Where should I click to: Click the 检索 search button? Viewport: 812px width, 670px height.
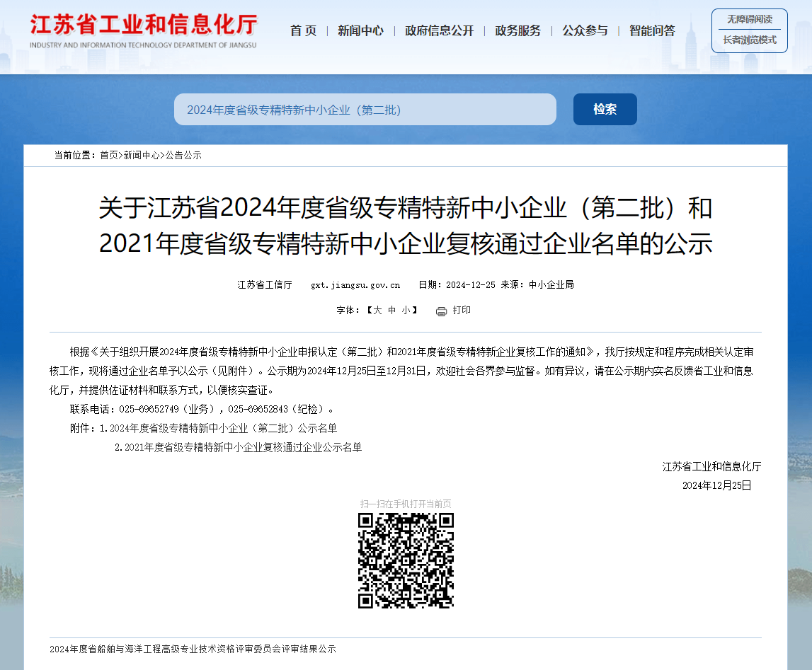click(x=605, y=109)
